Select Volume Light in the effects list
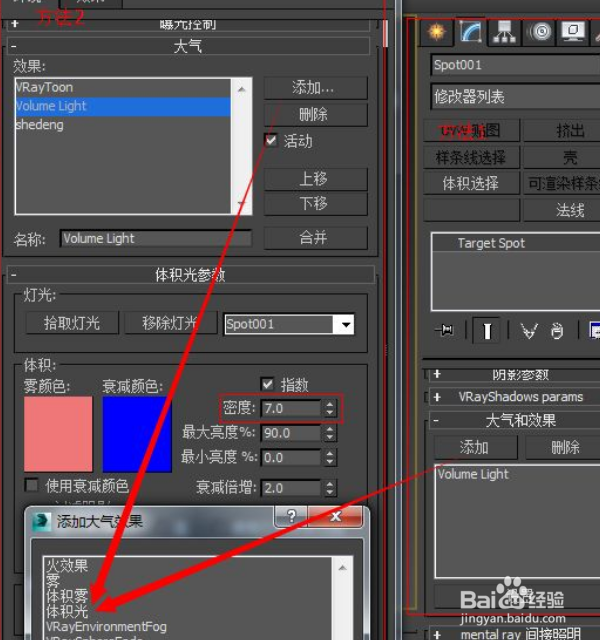This screenshot has width=600, height=640. [x=122, y=106]
